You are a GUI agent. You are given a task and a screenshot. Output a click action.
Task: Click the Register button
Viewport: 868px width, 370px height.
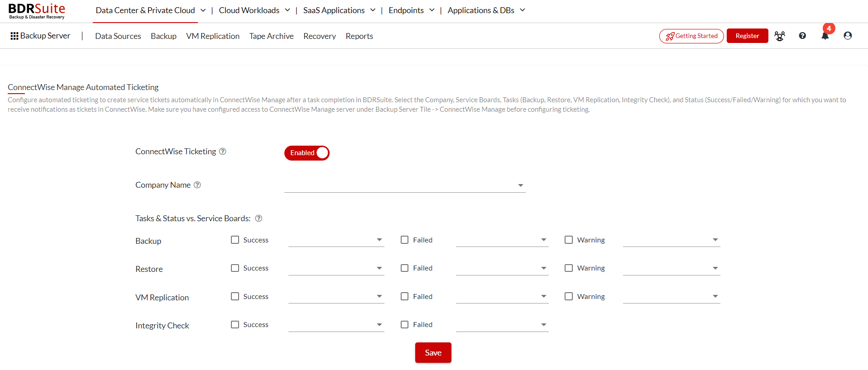(x=747, y=36)
